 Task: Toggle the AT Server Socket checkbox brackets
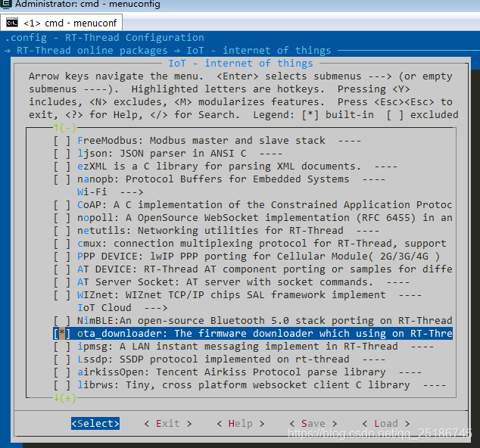coord(62,282)
